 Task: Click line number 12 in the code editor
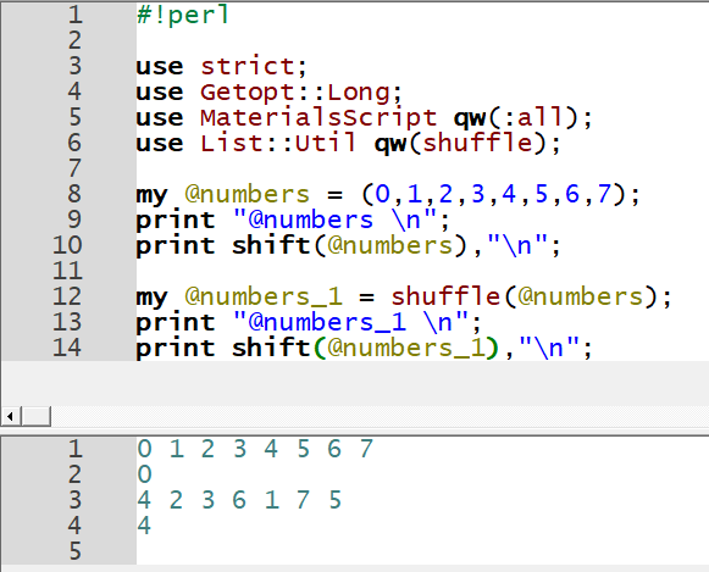pyautogui.click(x=69, y=297)
